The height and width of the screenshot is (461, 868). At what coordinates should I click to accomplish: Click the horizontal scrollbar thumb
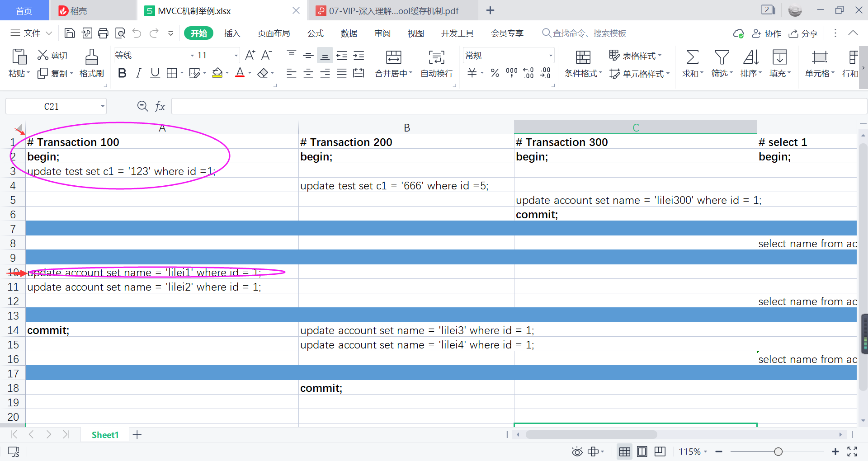tap(591, 435)
